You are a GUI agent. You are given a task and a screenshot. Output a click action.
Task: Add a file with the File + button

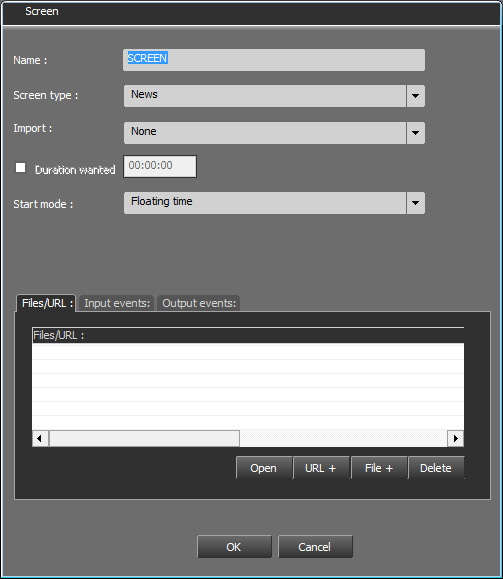(379, 468)
